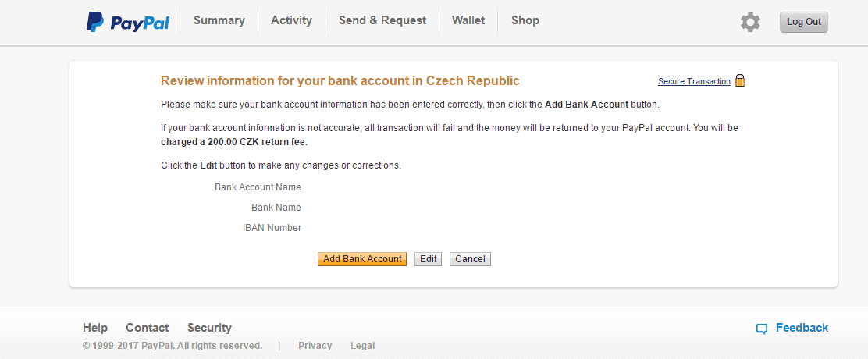Open the Secure Transaction link
The image size is (868, 359).
tap(694, 81)
